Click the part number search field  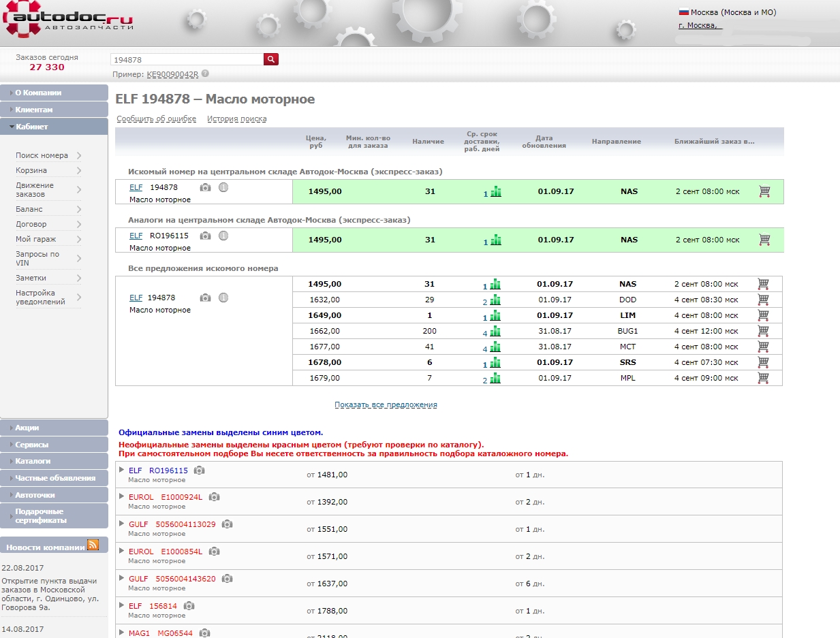[187, 60]
